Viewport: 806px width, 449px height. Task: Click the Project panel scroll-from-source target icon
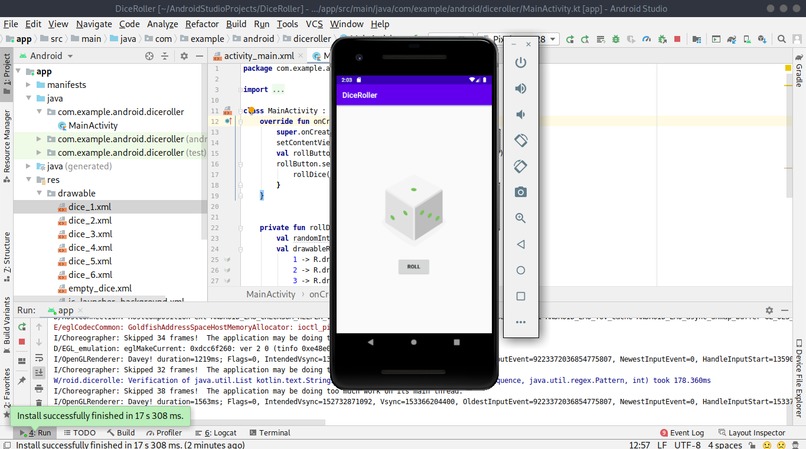[149, 56]
